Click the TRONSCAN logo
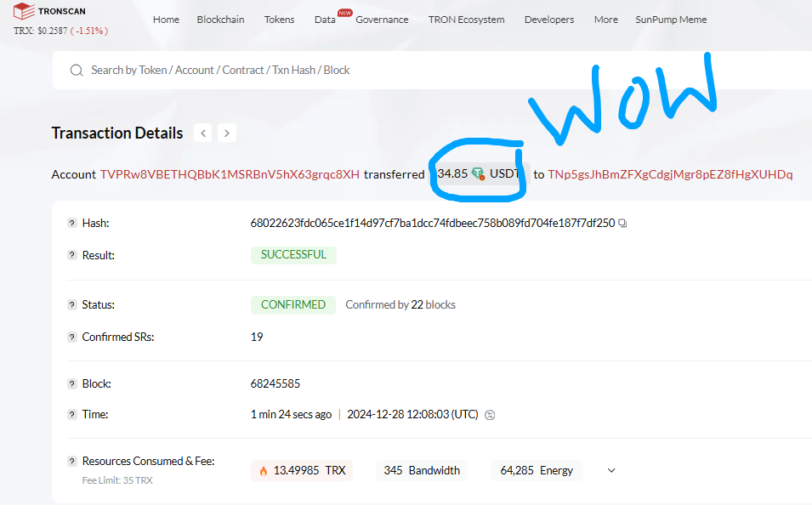 (x=49, y=11)
